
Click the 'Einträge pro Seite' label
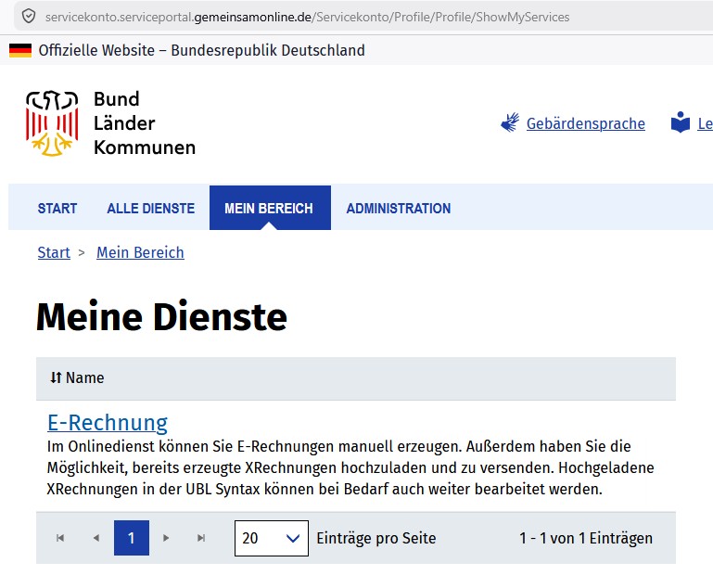(376, 538)
